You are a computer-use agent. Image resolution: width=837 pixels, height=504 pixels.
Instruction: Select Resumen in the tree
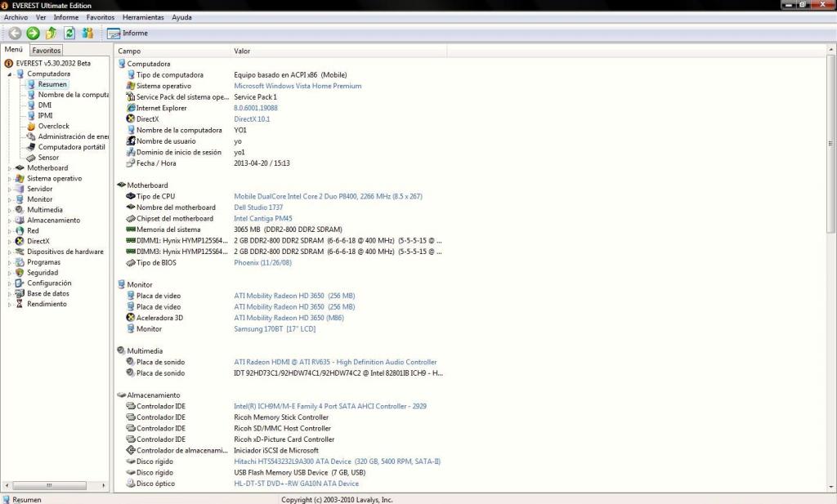click(x=52, y=84)
